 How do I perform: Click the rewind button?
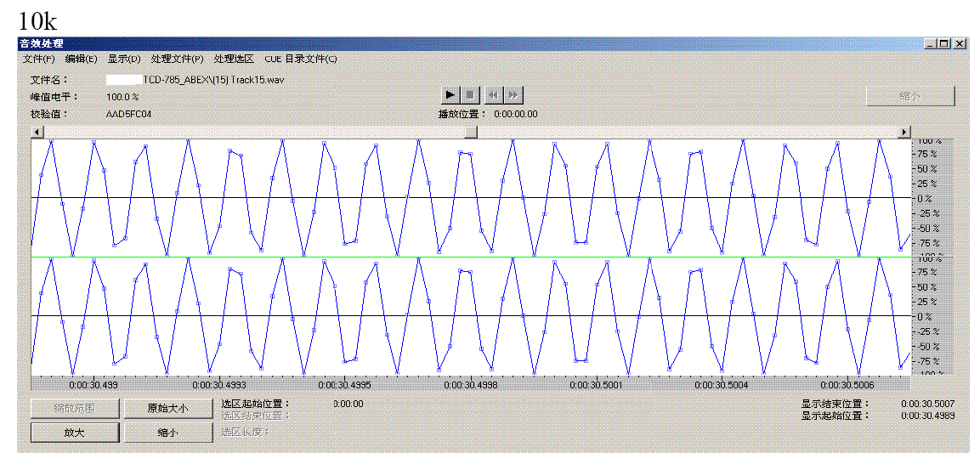click(x=494, y=94)
